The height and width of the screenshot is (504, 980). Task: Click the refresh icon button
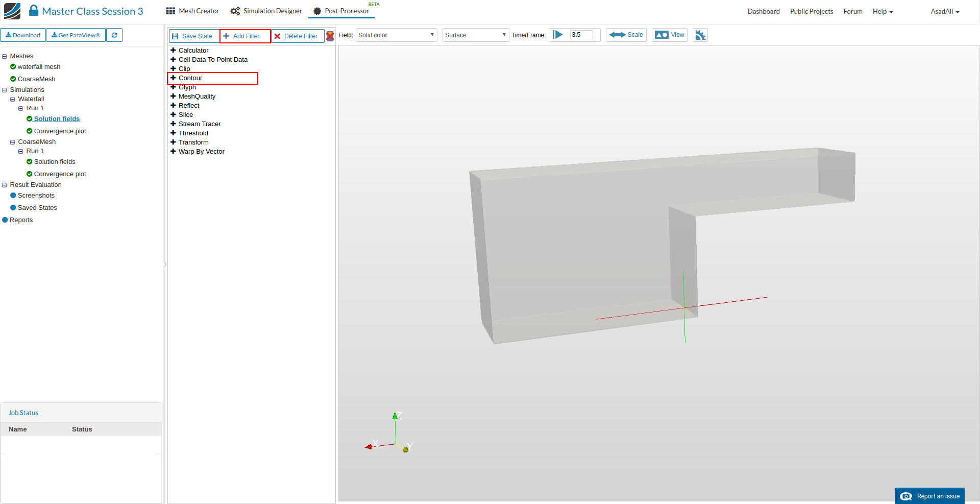[x=114, y=35]
